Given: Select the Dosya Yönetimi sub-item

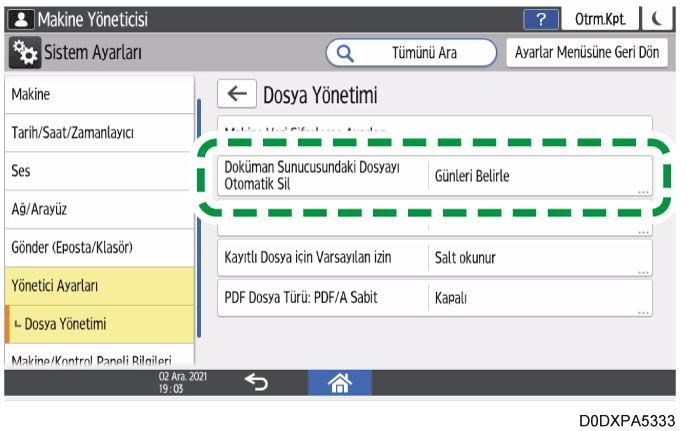Looking at the screenshot, I should (97, 323).
